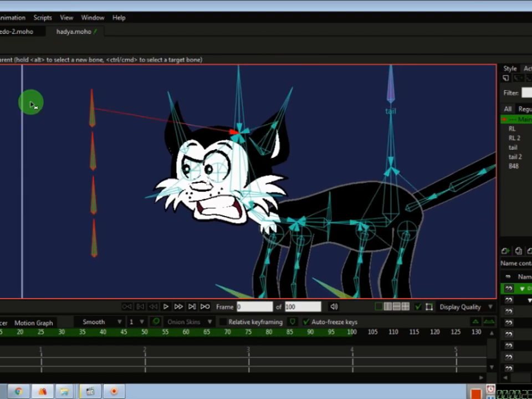
Task: Open Google Chrome from the taskbar
Action: pos(19,391)
